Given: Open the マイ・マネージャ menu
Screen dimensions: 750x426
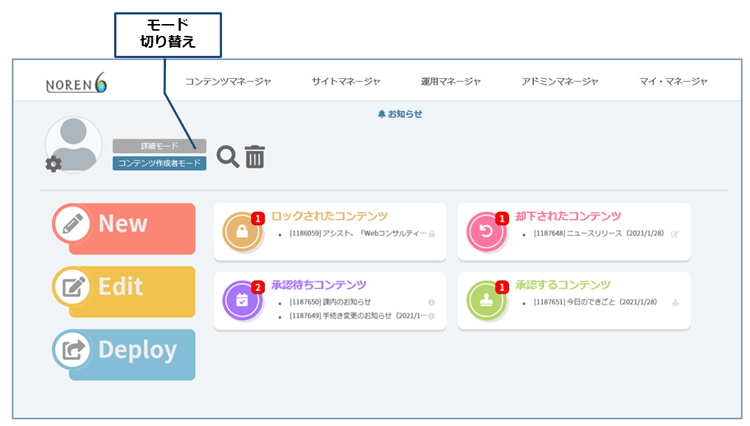Looking at the screenshot, I should [673, 82].
